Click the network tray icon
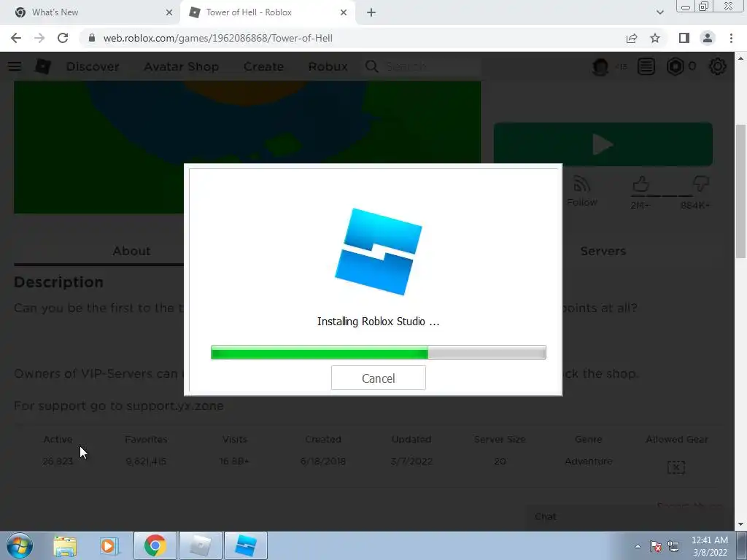 pyautogui.click(x=673, y=546)
